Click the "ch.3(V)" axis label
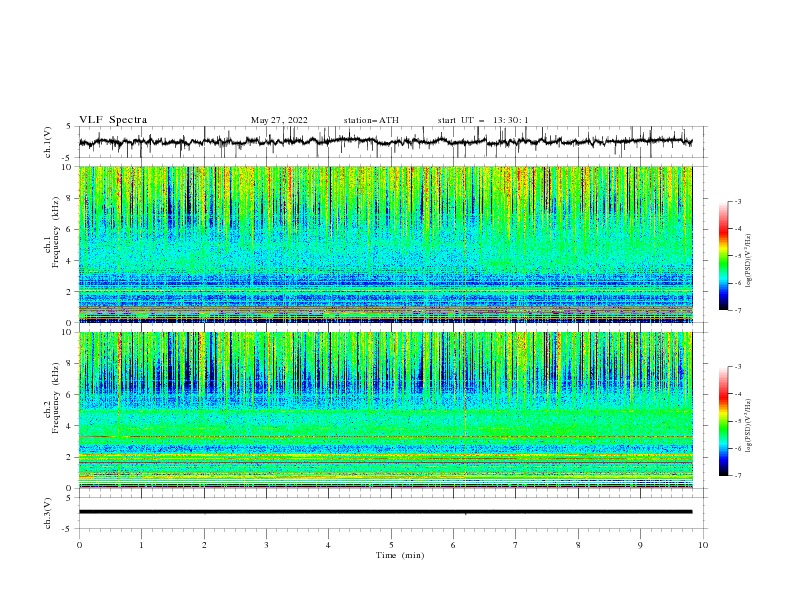 [x=48, y=513]
